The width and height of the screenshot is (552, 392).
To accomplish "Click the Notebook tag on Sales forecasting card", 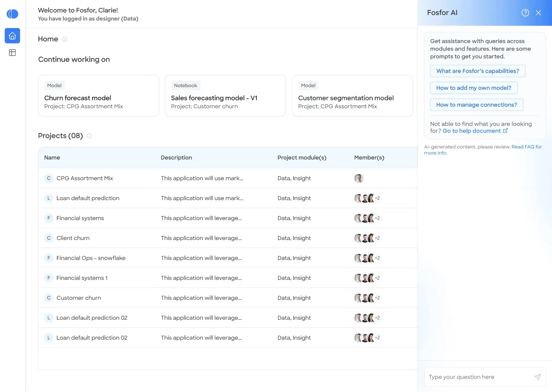I will 185,86.
